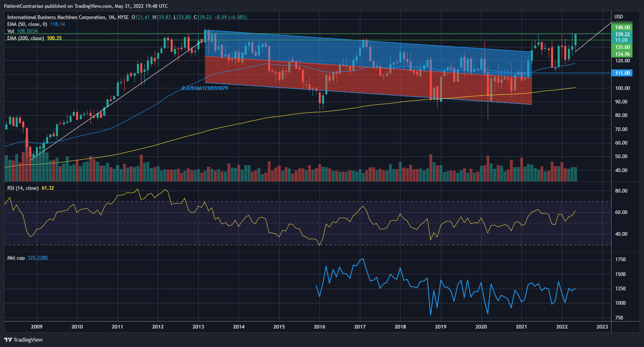Click the open price O131.41 value
Image resolution: width=644 pixels, height=347 pixels.
[140, 17]
